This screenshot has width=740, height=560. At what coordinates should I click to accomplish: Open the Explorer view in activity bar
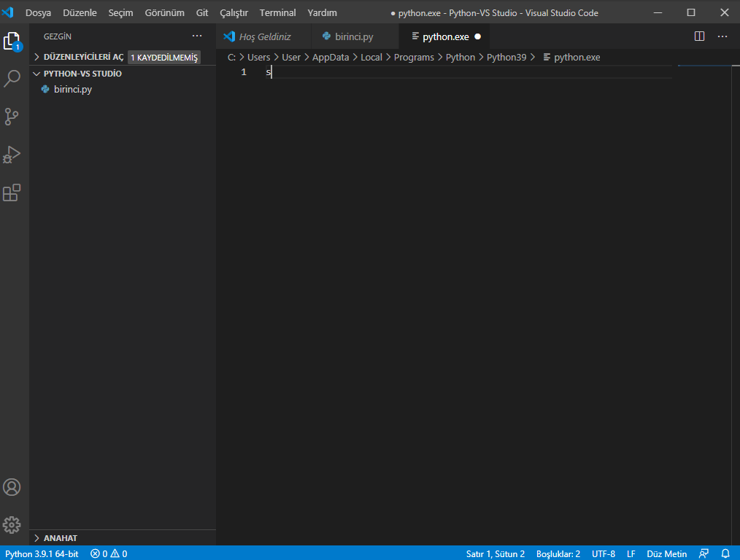[x=12, y=42]
